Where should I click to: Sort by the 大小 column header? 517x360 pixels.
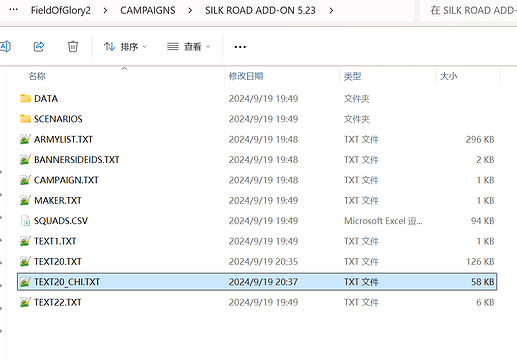coord(448,76)
